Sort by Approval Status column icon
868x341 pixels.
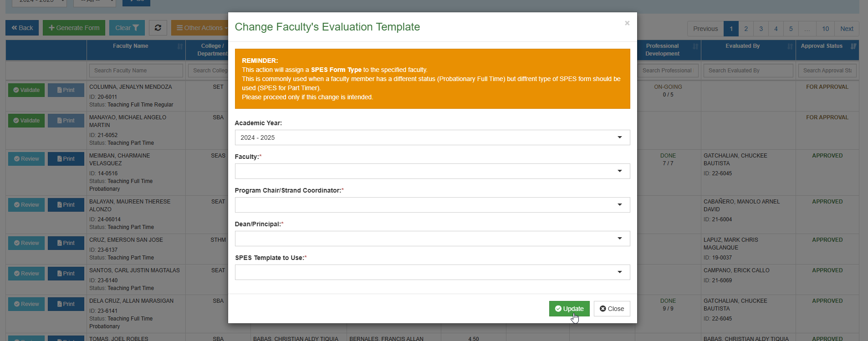(x=853, y=46)
